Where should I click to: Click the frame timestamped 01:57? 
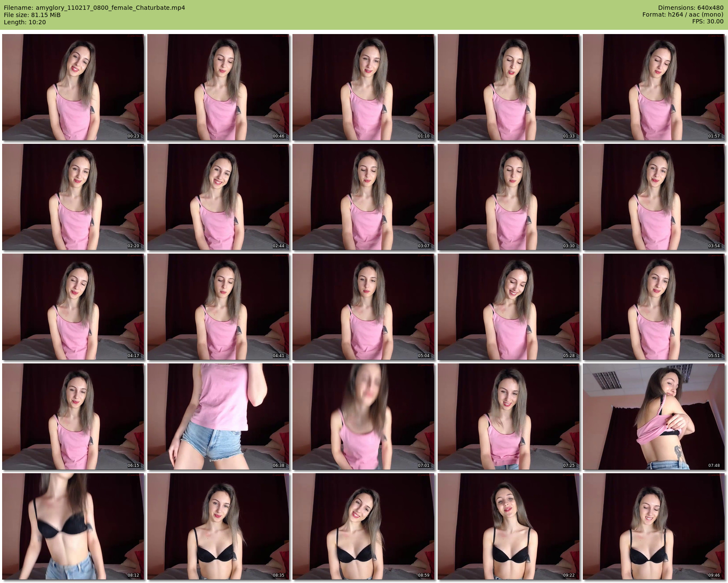pos(653,87)
